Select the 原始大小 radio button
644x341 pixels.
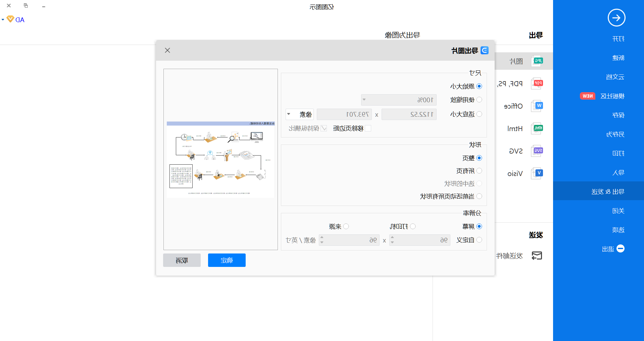[479, 86]
